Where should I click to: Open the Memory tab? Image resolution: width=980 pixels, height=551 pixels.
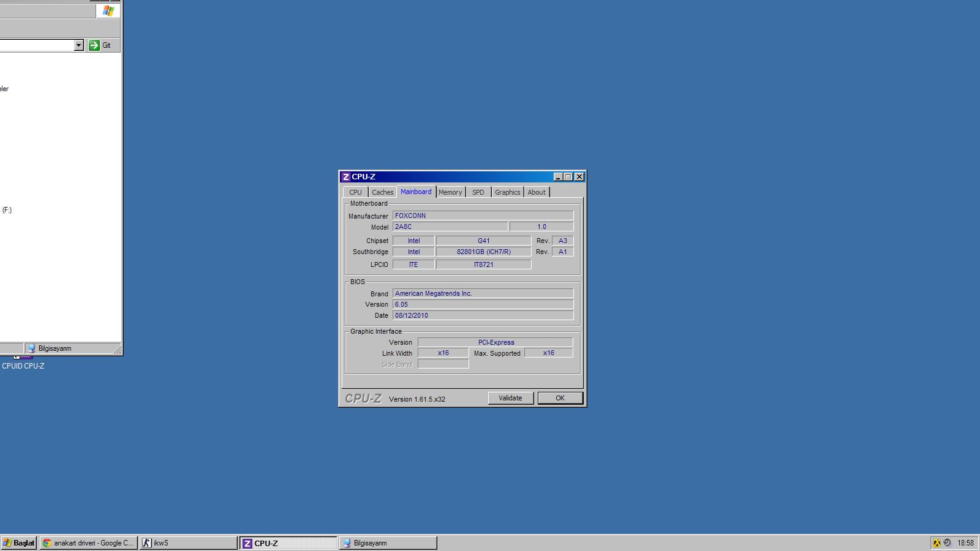450,192
